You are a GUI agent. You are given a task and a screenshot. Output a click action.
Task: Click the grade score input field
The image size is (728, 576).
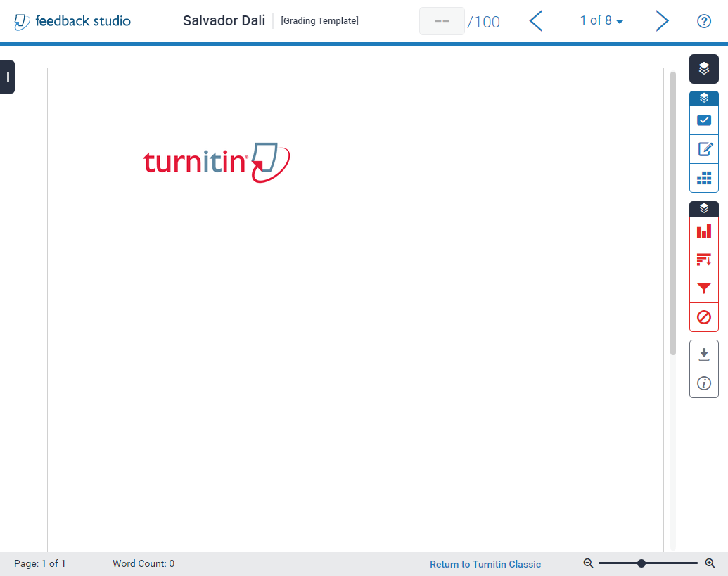coord(442,21)
